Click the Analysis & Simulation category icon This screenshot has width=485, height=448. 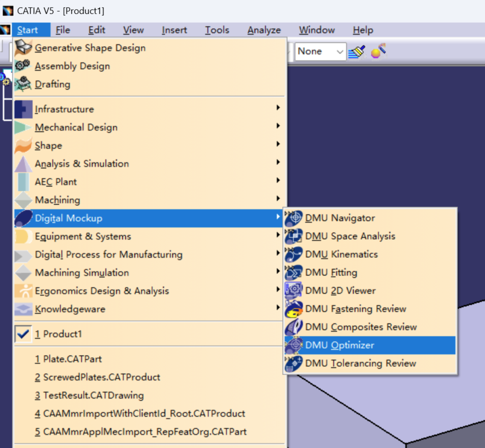pos(23,164)
